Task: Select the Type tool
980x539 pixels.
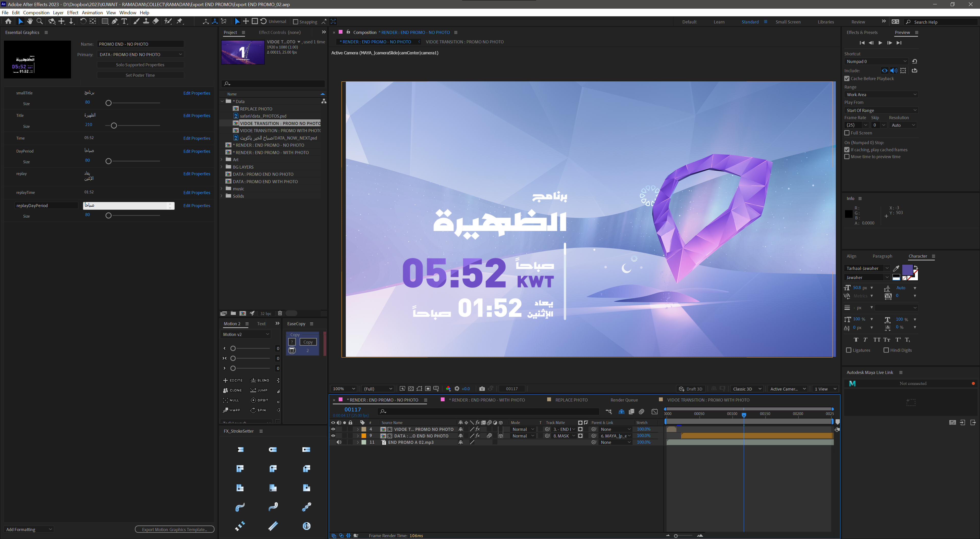Action: click(x=124, y=22)
